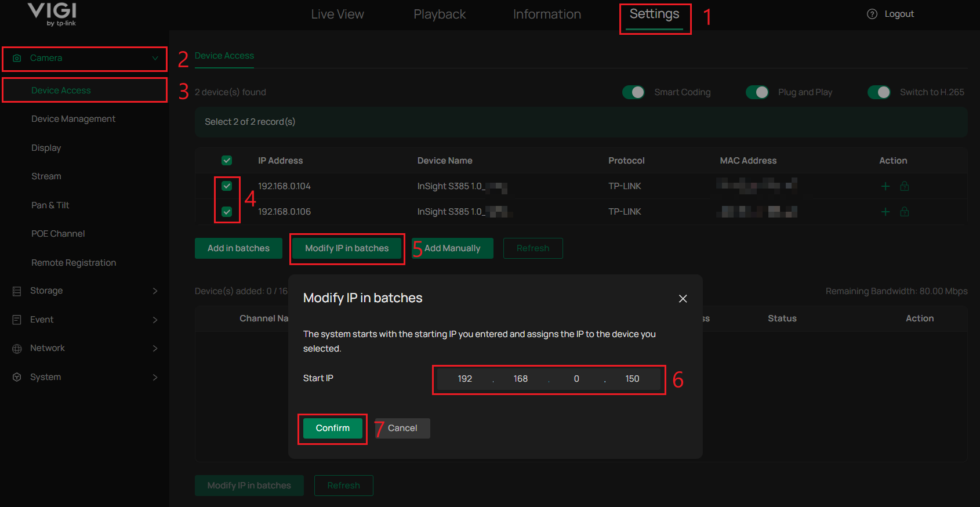Uncheck the checkbox for 192.168.0.106
980x507 pixels.
point(227,212)
